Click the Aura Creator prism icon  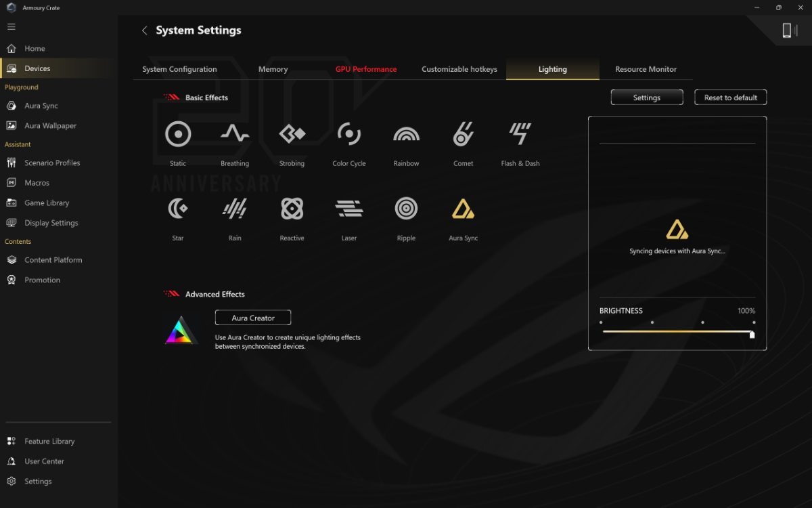181,331
